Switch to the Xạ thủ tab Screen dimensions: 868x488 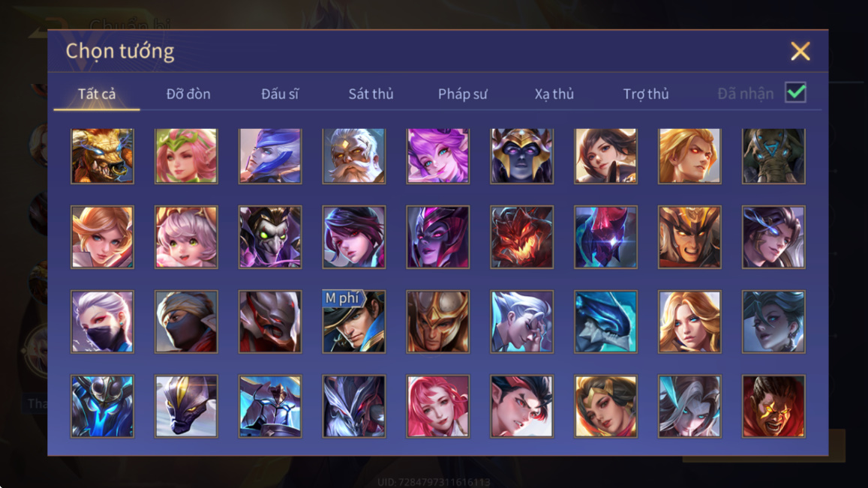tap(554, 94)
